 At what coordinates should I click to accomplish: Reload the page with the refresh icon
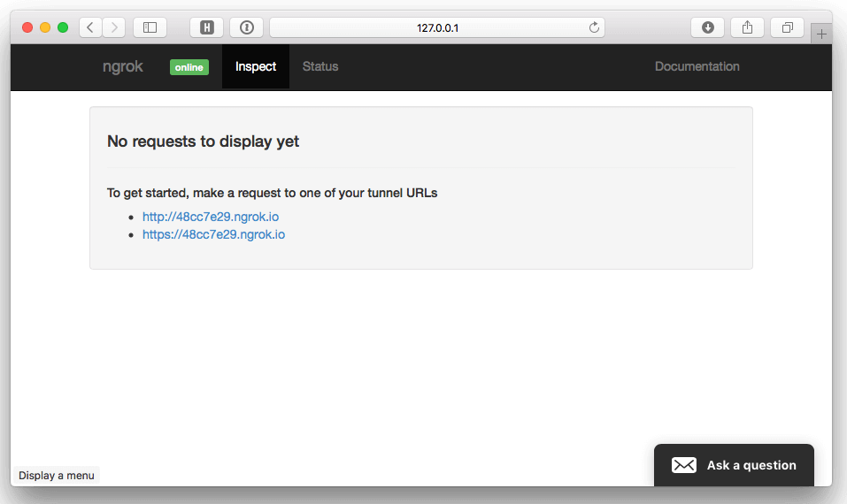594,27
